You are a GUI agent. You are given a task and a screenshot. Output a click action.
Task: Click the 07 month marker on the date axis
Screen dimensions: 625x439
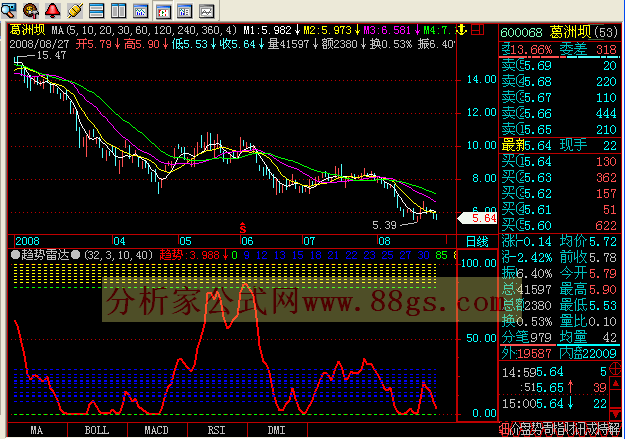click(x=309, y=241)
